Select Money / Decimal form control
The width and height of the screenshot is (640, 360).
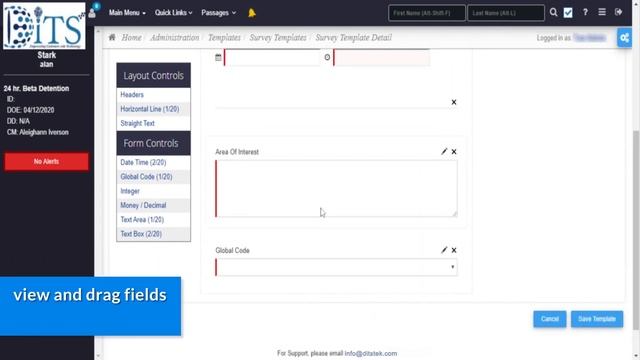pyautogui.click(x=153, y=205)
